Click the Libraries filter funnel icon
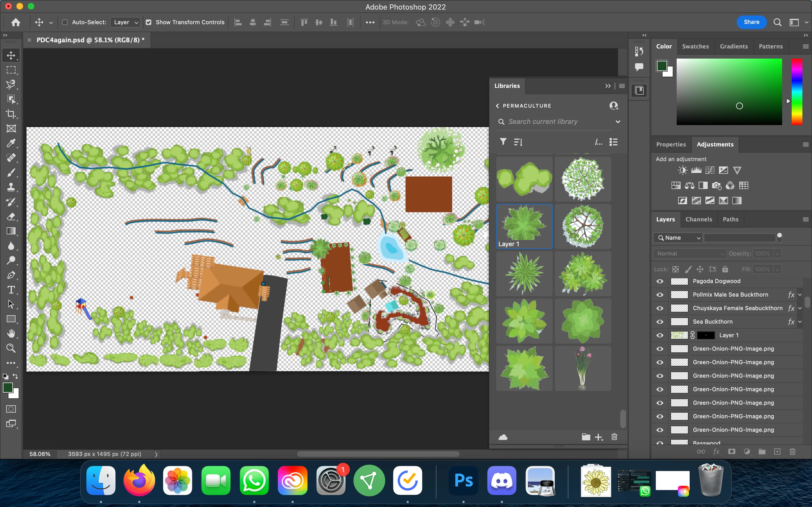Screen dimensions: 812x507 (x=503, y=142)
